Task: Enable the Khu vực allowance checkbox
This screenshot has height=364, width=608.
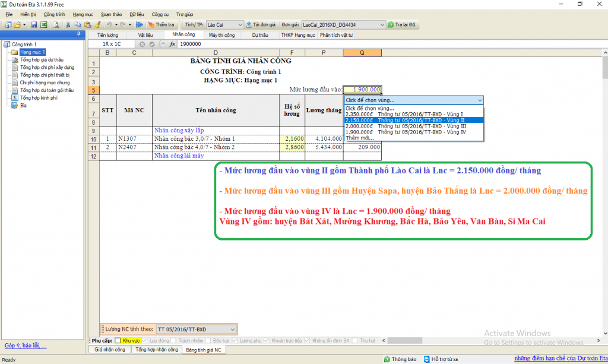Action: click(x=118, y=341)
